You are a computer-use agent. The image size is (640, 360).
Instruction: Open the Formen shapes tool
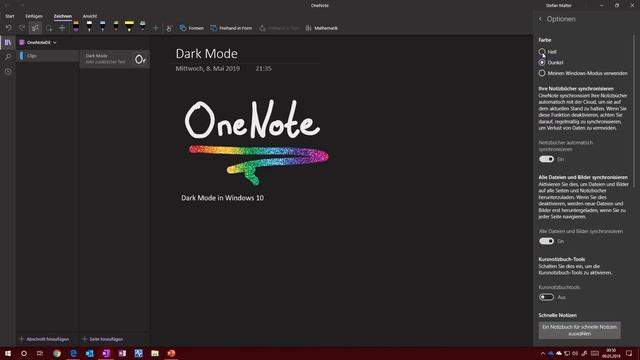click(191, 28)
